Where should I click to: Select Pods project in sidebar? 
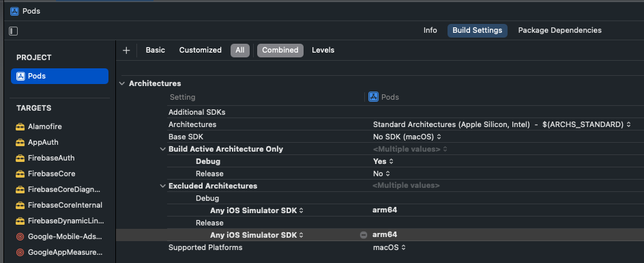[59, 76]
